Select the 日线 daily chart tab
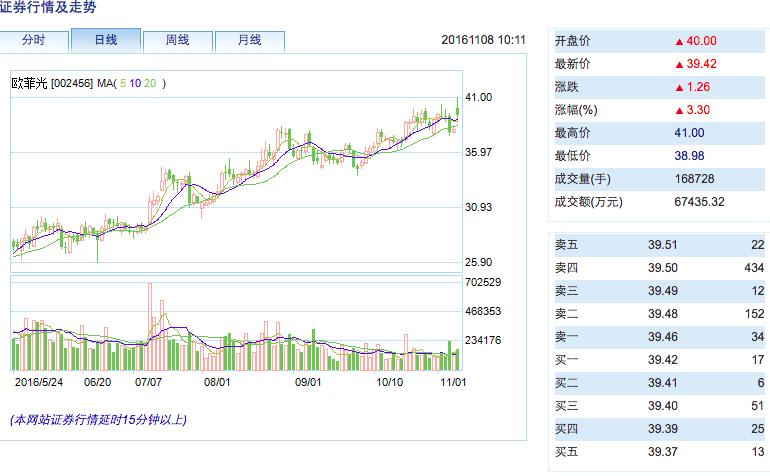 point(105,40)
